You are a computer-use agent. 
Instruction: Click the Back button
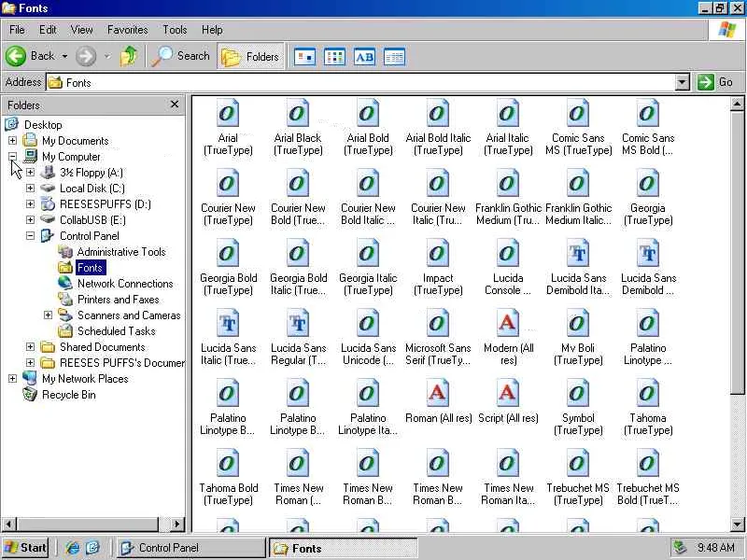click(x=31, y=56)
